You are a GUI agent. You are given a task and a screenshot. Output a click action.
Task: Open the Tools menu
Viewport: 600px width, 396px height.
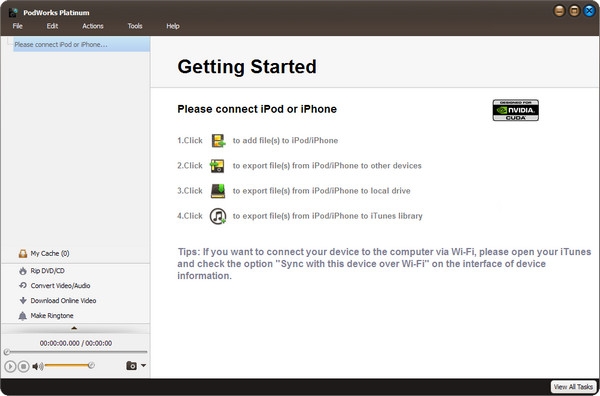135,26
